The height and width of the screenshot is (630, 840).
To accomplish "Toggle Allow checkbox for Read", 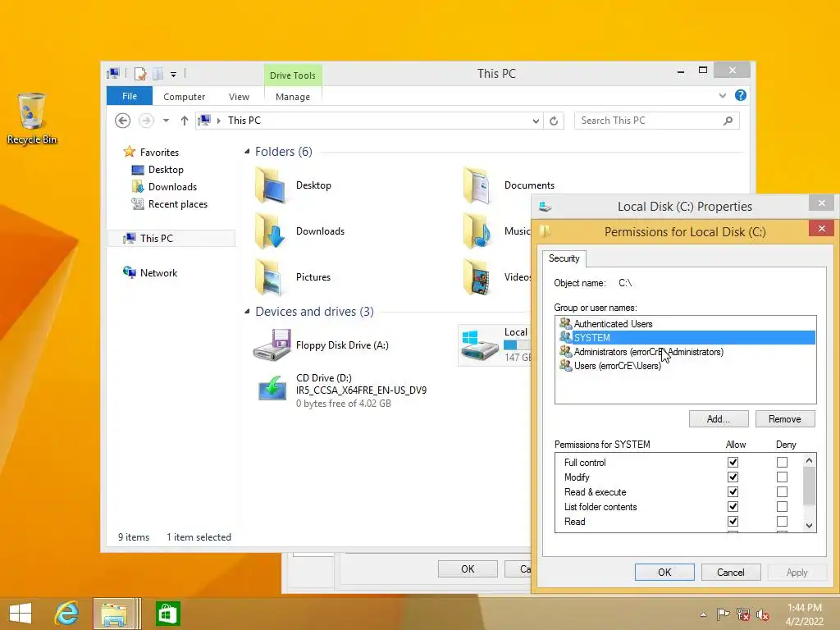I will (x=733, y=521).
